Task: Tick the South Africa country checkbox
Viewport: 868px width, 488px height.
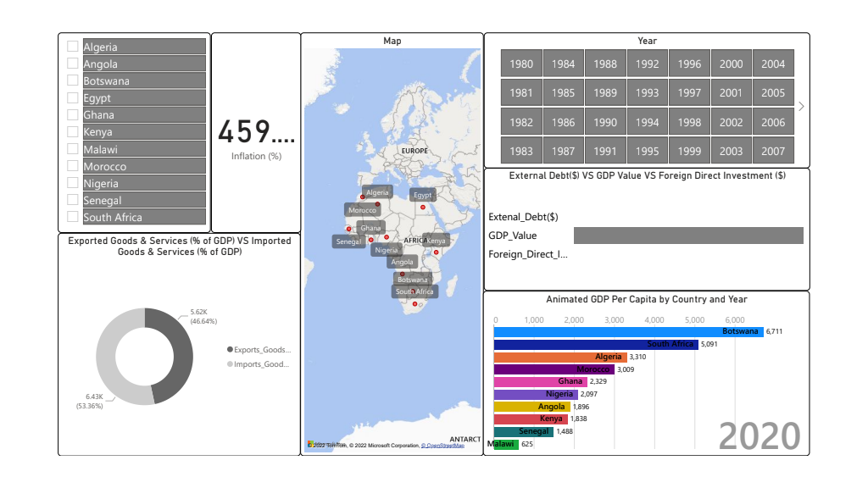Action: 73,217
